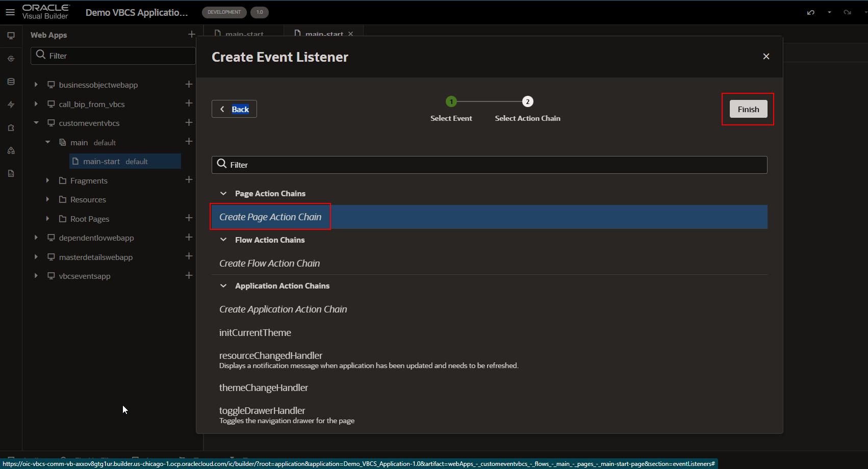The width and height of the screenshot is (868, 469).
Task: Select Create Application Action Chain
Action: [x=489, y=309]
